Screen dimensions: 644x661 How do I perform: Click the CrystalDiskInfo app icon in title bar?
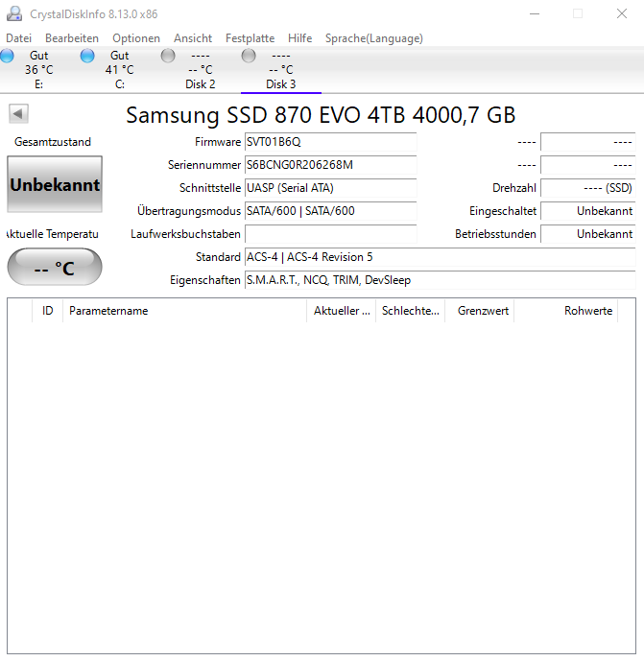coord(14,13)
